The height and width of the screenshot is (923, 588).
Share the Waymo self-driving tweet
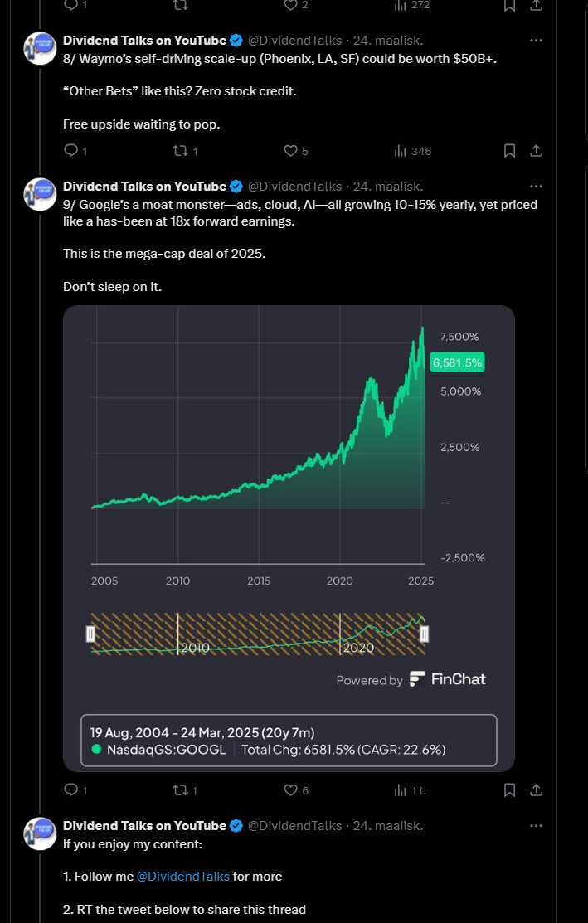tap(536, 151)
